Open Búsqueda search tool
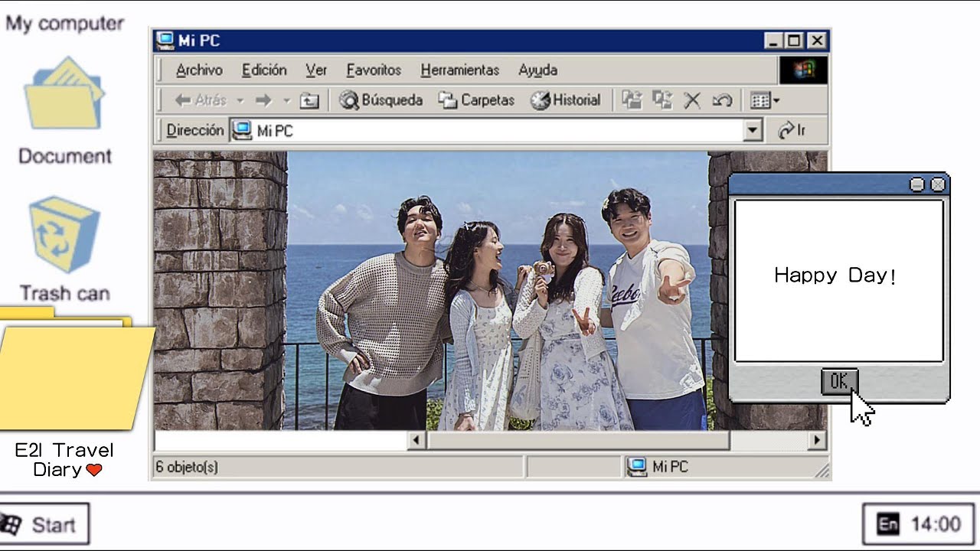The width and height of the screenshot is (980, 551). (x=381, y=100)
